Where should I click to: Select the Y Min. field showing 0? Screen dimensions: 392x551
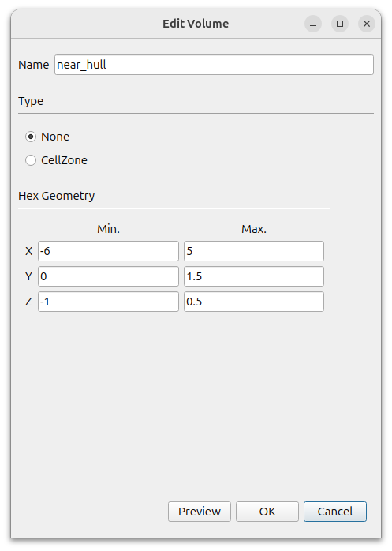pos(108,276)
